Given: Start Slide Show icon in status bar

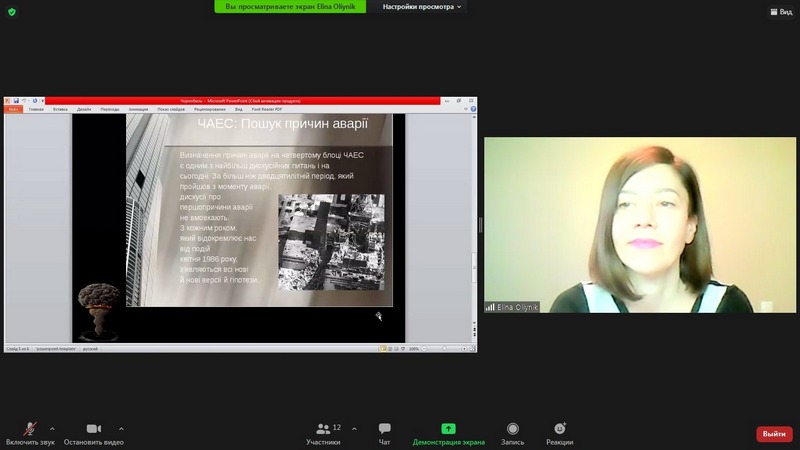Looking at the screenshot, I should [x=403, y=349].
